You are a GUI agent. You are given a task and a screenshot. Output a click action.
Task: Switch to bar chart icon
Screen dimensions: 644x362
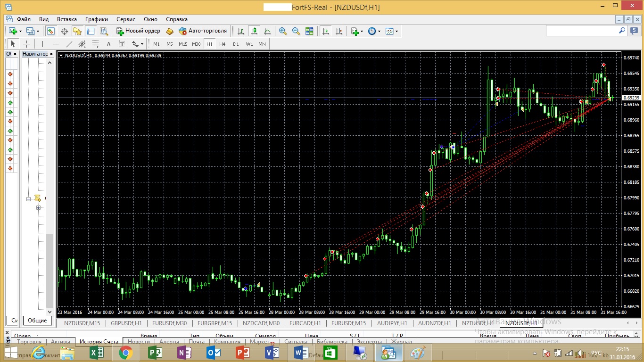coord(241,31)
